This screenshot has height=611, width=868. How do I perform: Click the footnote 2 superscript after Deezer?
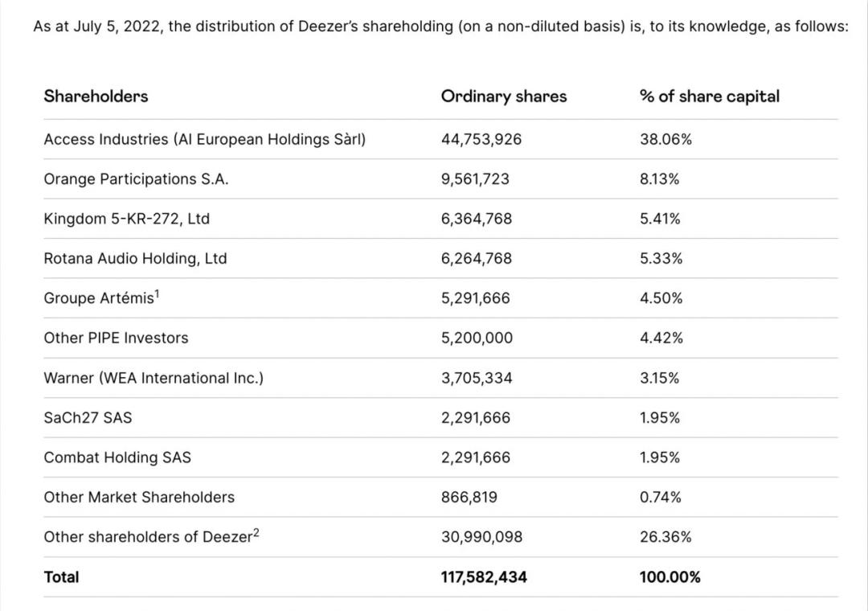click(256, 532)
